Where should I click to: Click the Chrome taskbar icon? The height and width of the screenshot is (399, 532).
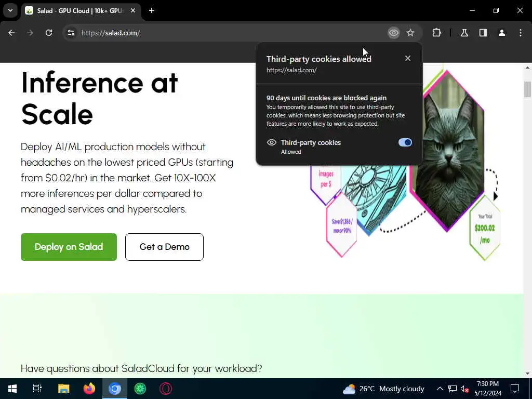[115, 389]
